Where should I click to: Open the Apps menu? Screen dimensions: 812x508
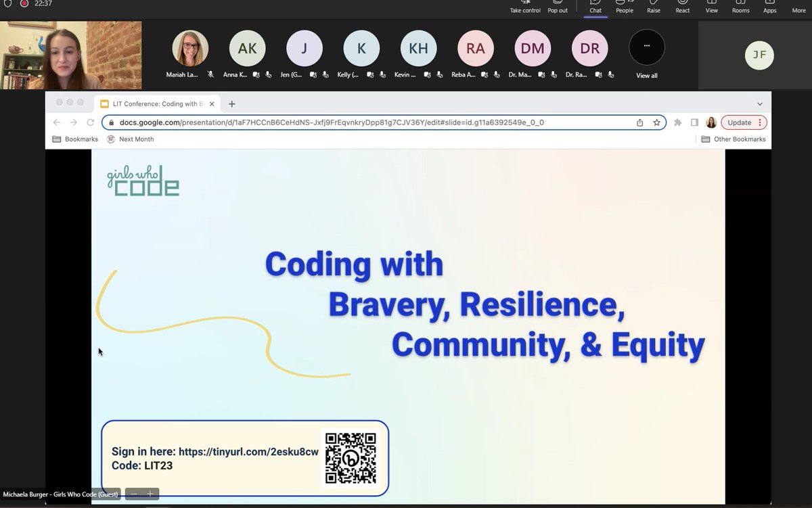click(770, 7)
